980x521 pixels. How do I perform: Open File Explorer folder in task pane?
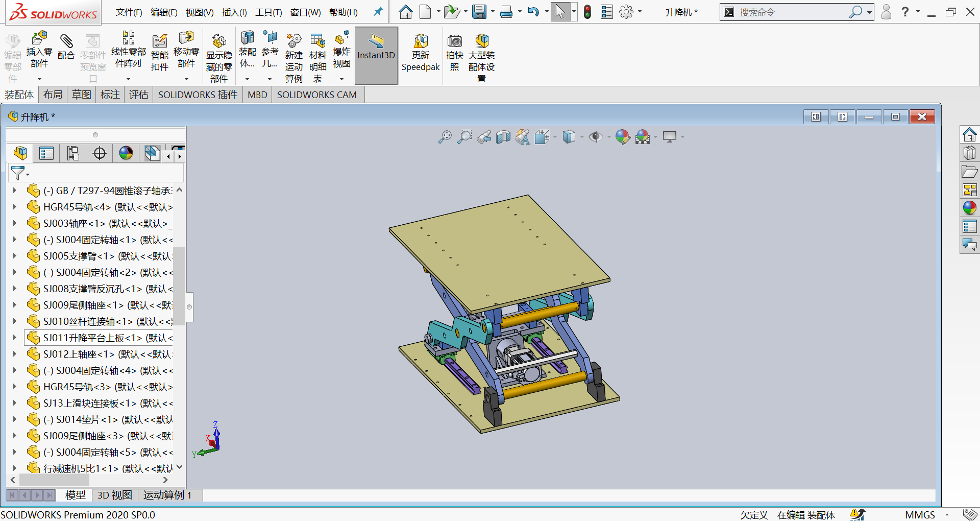970,172
